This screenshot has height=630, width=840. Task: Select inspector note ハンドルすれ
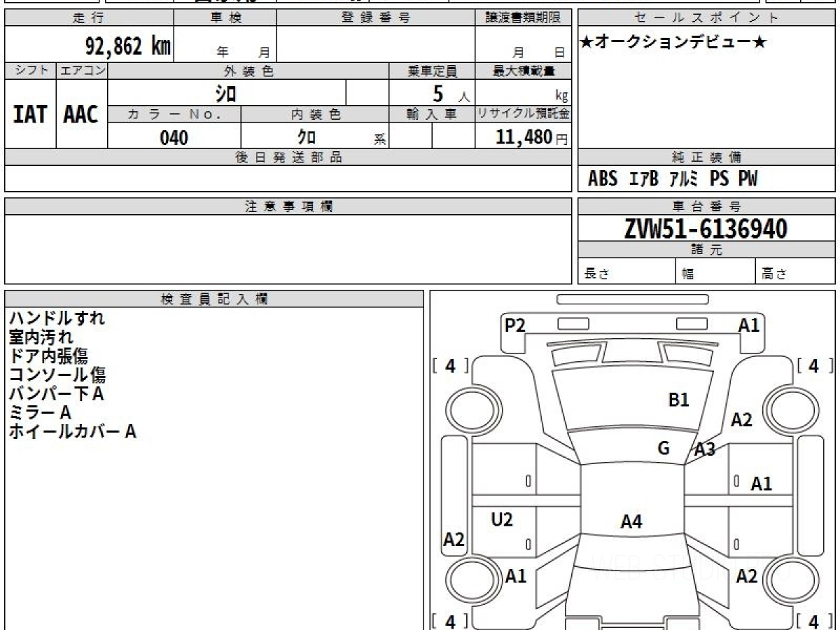[x=57, y=318]
